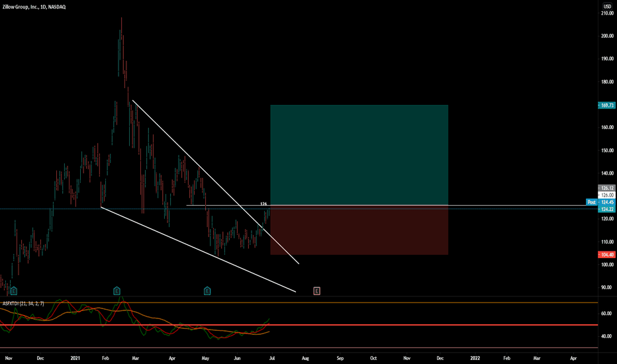Select the green profit target zone

(x=359, y=155)
